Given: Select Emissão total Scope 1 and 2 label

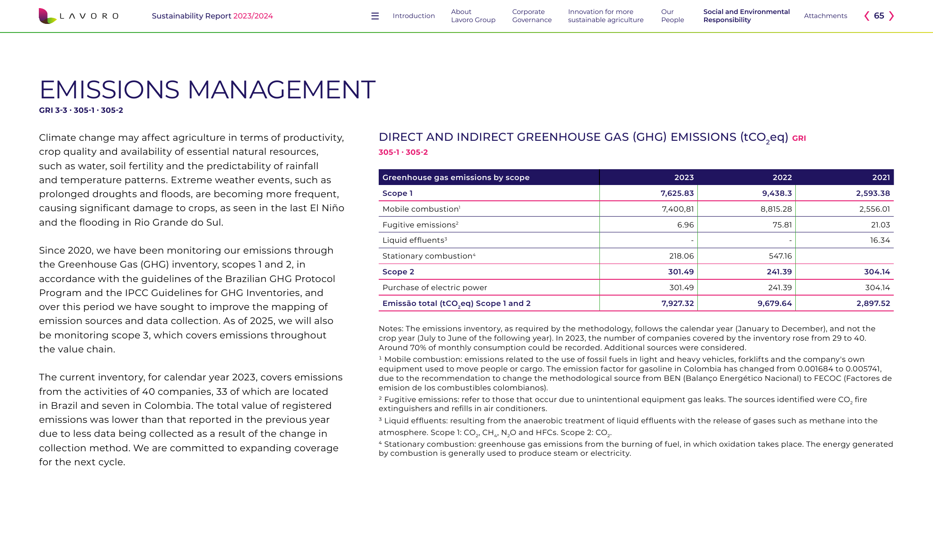Looking at the screenshot, I should click(x=456, y=304).
